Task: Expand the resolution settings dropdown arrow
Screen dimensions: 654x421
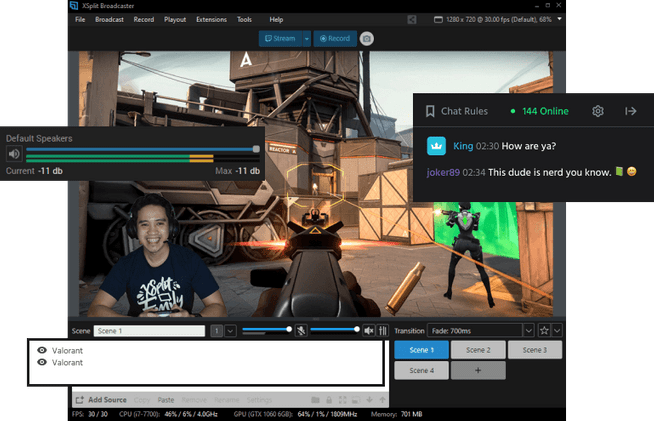Action: click(x=559, y=19)
